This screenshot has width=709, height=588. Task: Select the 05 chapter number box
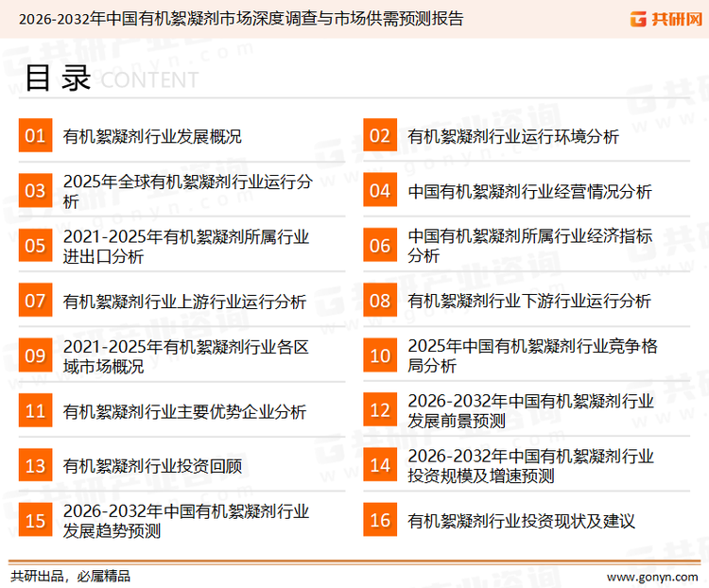35,246
